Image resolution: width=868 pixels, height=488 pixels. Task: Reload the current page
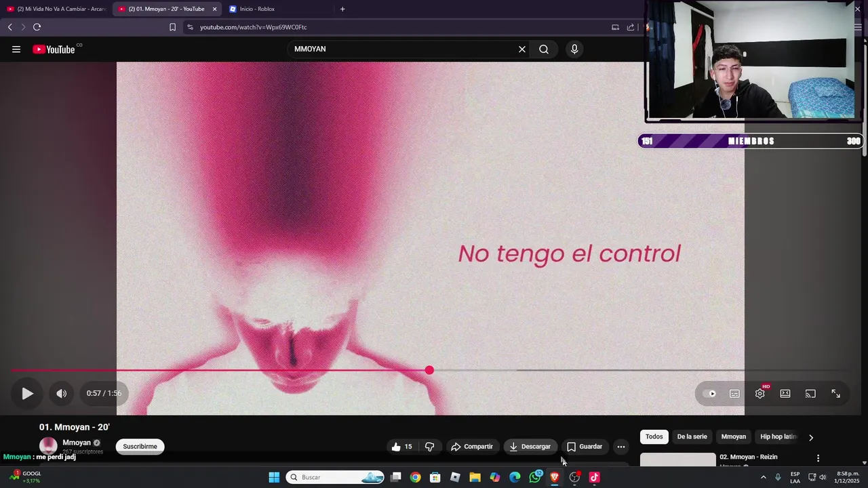37,27
